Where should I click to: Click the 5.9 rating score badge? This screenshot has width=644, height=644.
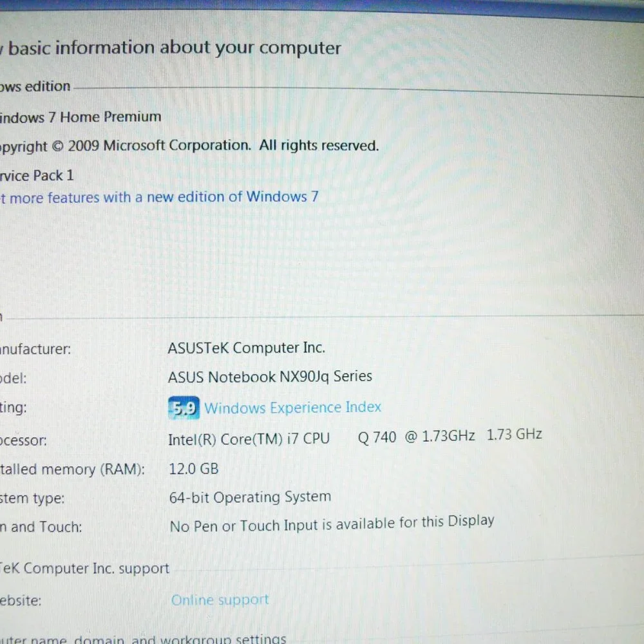[x=184, y=408]
